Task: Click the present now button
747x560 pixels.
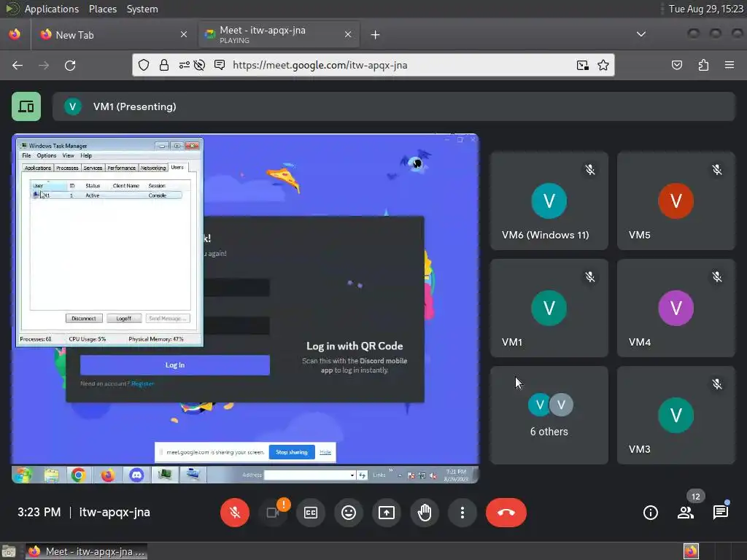Action: pos(387,513)
